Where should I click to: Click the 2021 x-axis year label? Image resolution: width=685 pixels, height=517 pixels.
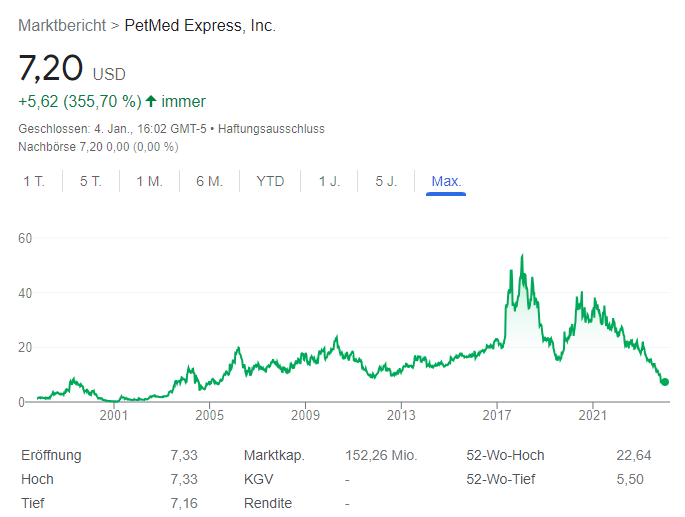[x=593, y=415]
